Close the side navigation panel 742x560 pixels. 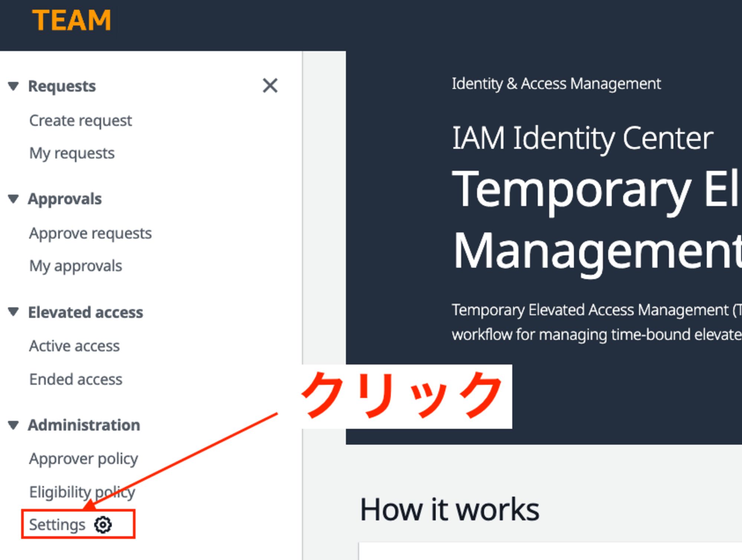click(x=270, y=86)
